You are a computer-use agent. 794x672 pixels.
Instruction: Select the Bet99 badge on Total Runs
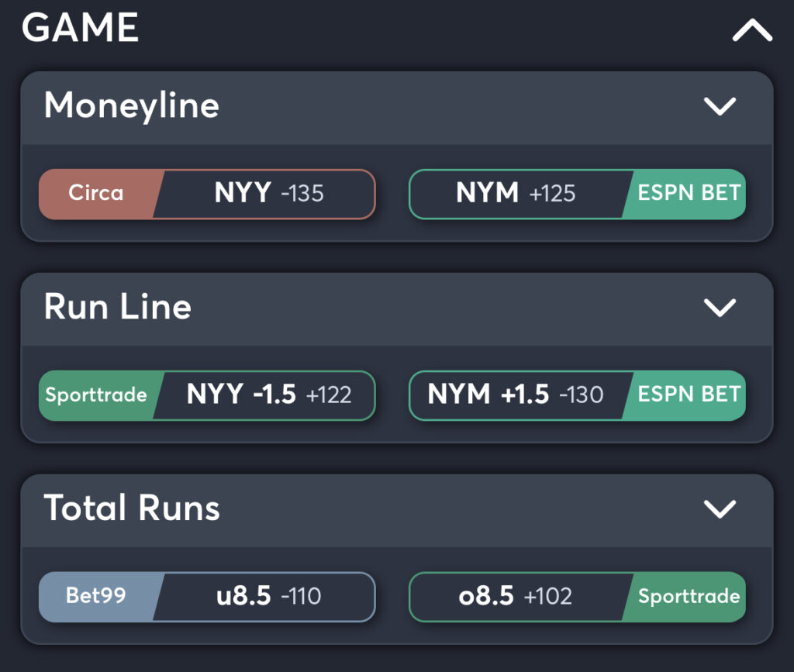click(95, 597)
